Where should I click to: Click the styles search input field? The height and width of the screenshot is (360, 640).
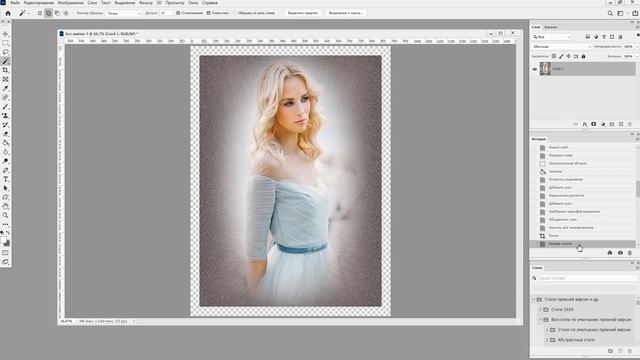pos(587,278)
